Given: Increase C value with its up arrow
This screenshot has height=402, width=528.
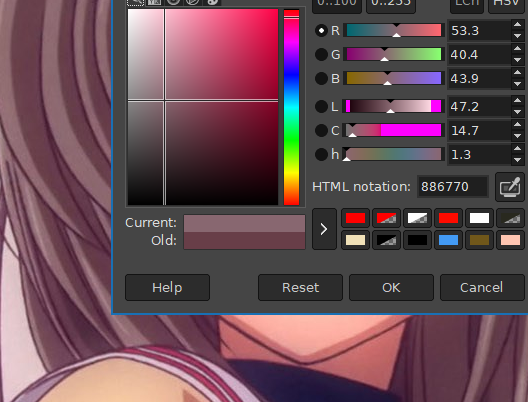Looking at the screenshot, I should click(518, 125).
